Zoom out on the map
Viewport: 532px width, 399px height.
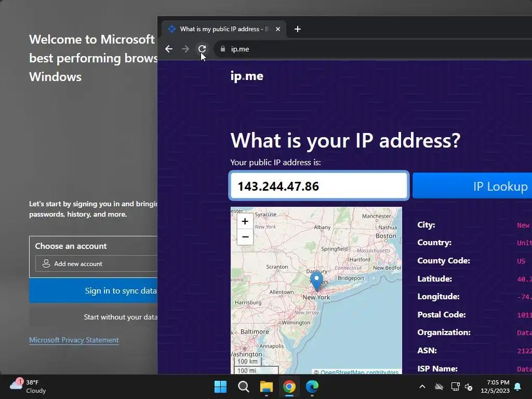tap(245, 237)
